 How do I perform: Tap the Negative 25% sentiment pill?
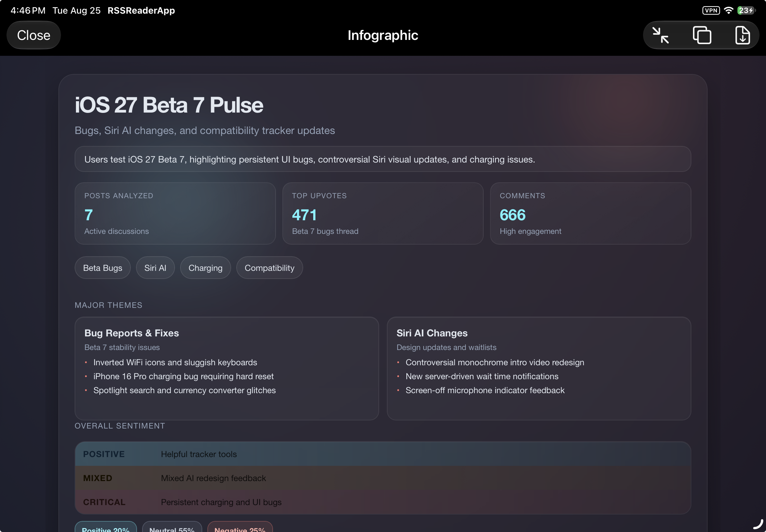coord(240,527)
